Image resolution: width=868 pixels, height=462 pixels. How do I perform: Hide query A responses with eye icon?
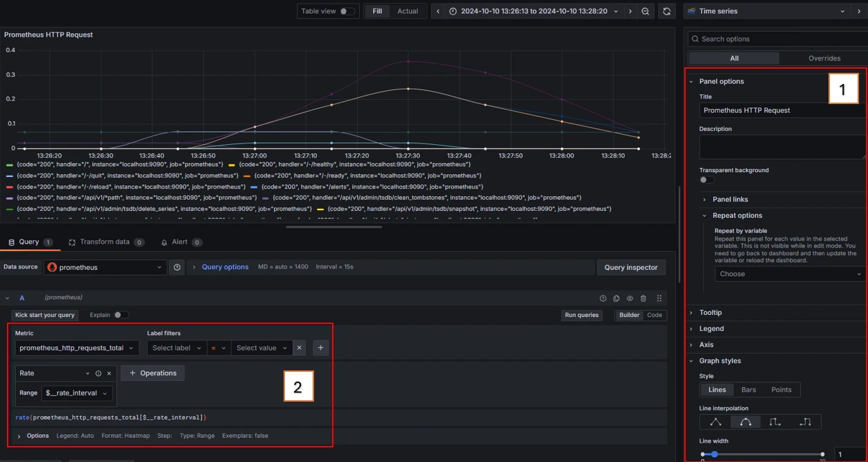(630, 297)
